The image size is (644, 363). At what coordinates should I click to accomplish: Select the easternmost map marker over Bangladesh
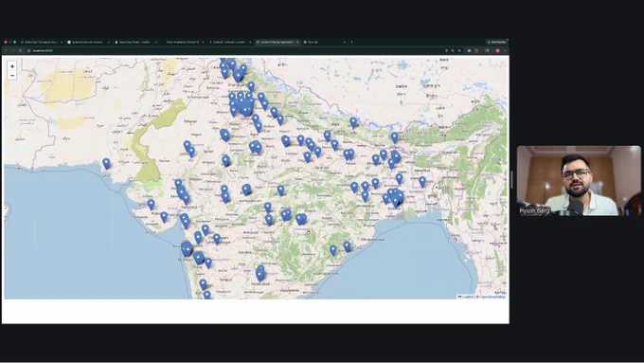[422, 181]
